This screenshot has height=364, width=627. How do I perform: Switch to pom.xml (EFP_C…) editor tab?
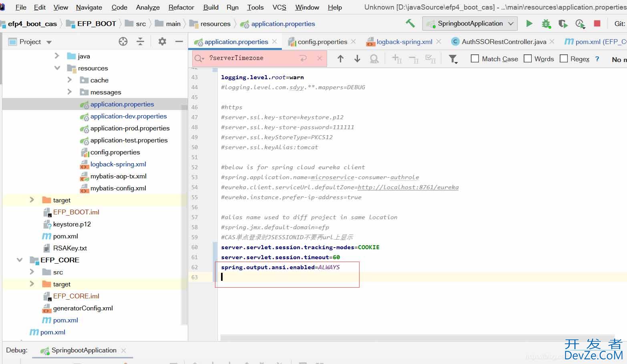[596, 42]
